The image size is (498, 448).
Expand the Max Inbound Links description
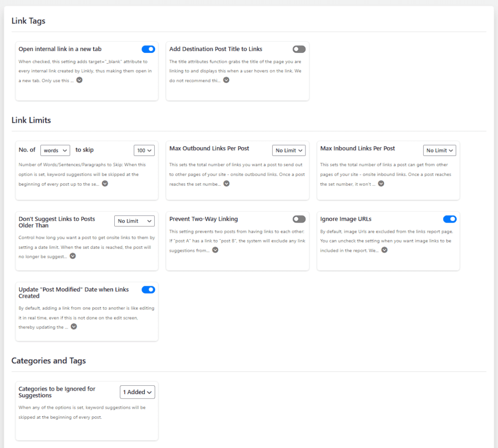click(381, 184)
